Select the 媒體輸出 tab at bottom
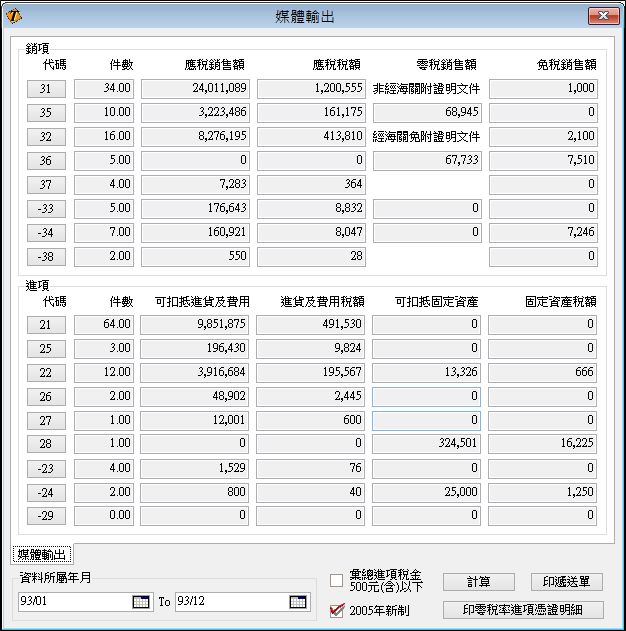Image resolution: width=626 pixels, height=631 pixels. [x=42, y=554]
